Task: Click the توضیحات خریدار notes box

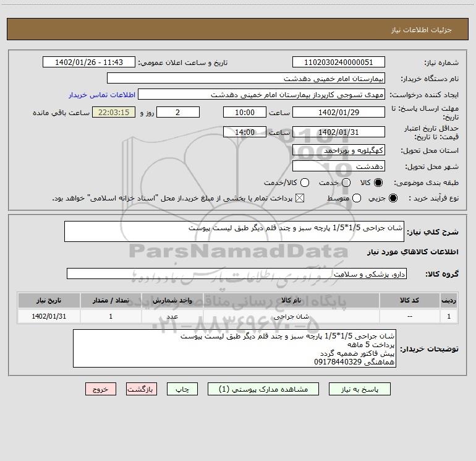Action: pos(234,348)
